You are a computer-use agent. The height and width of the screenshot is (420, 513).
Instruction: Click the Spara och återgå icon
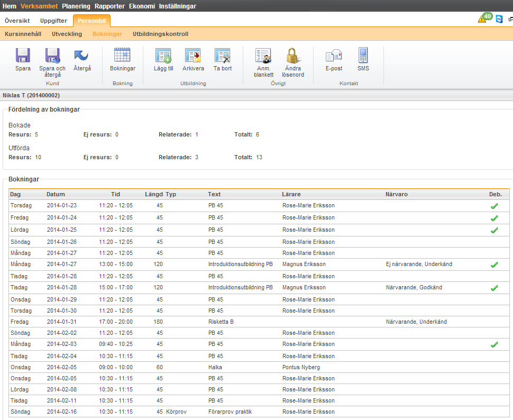coord(52,56)
